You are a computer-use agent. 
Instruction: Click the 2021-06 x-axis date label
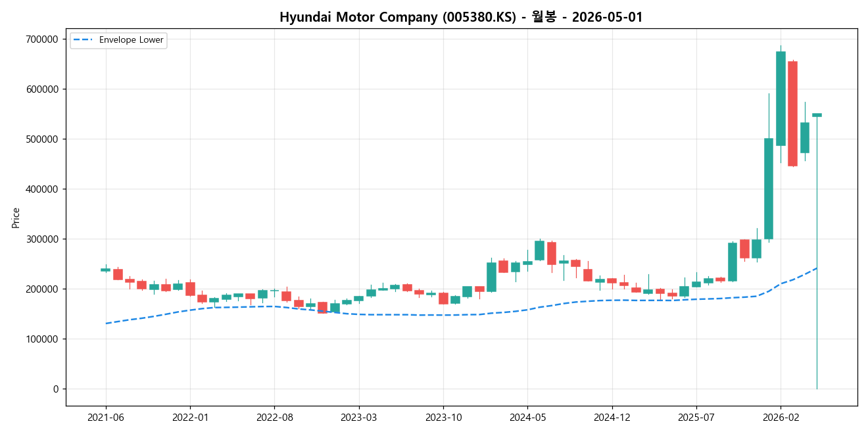(106, 417)
